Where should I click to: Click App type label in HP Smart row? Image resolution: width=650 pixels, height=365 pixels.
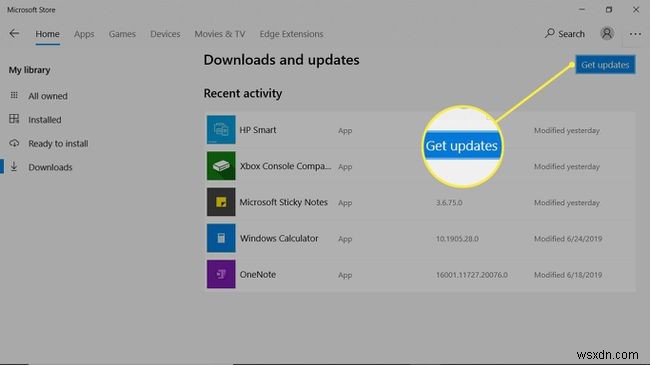(345, 131)
